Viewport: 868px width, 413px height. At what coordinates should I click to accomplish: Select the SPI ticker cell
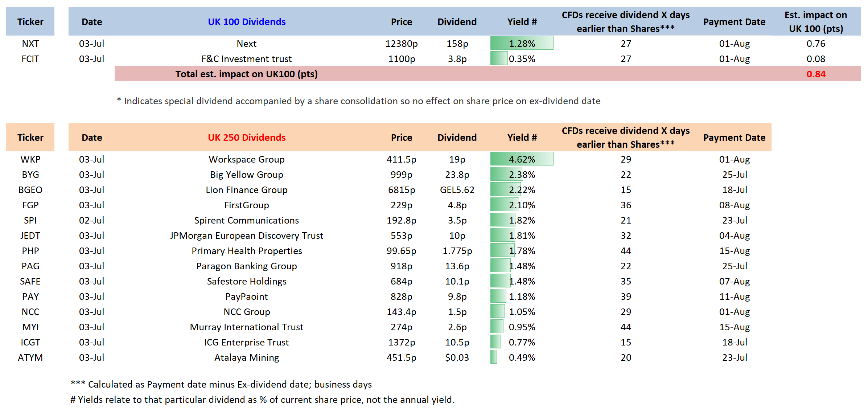tap(30, 220)
